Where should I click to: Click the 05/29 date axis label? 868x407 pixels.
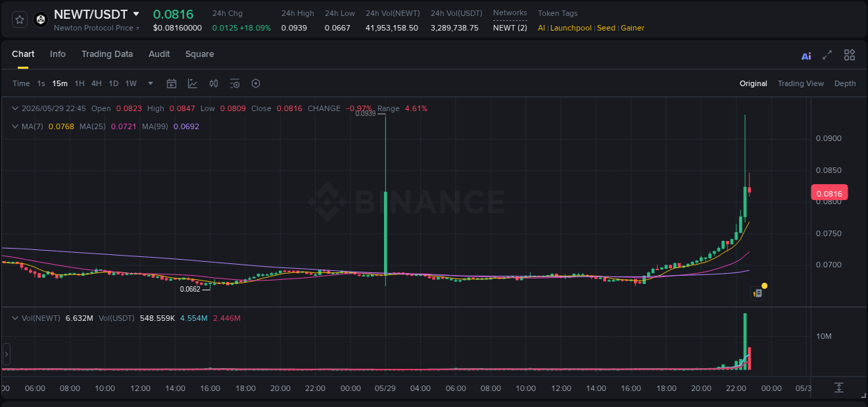click(x=385, y=388)
